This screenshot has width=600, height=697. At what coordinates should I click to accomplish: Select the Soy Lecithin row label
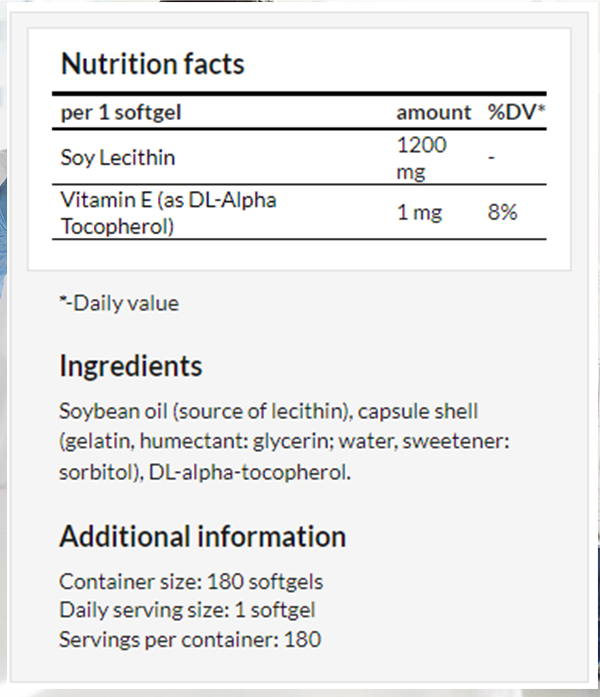[118, 158]
